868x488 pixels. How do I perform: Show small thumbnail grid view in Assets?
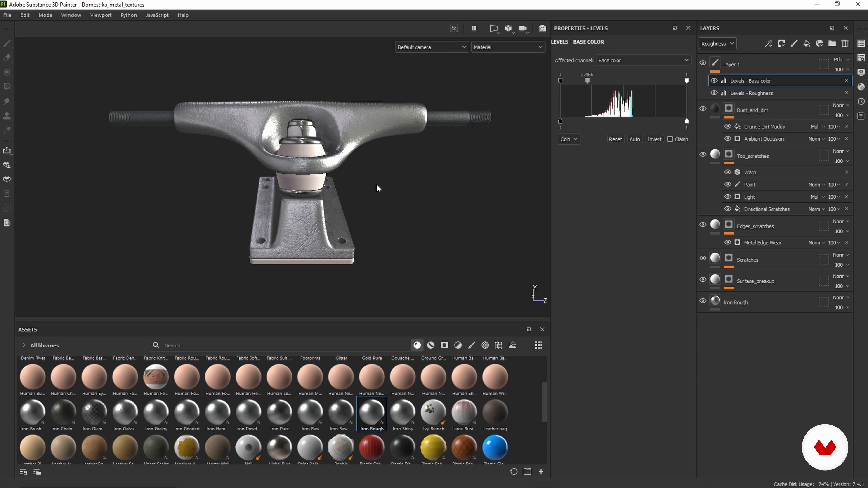tap(538, 345)
